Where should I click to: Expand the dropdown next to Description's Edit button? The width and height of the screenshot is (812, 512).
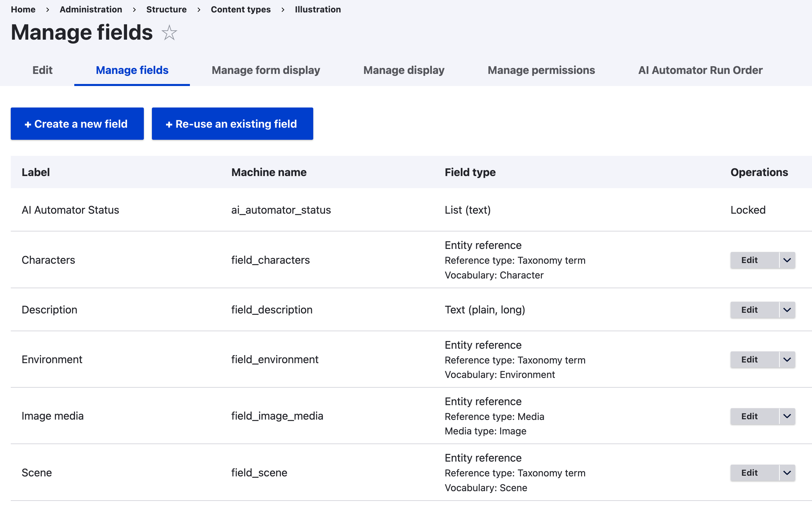click(787, 309)
